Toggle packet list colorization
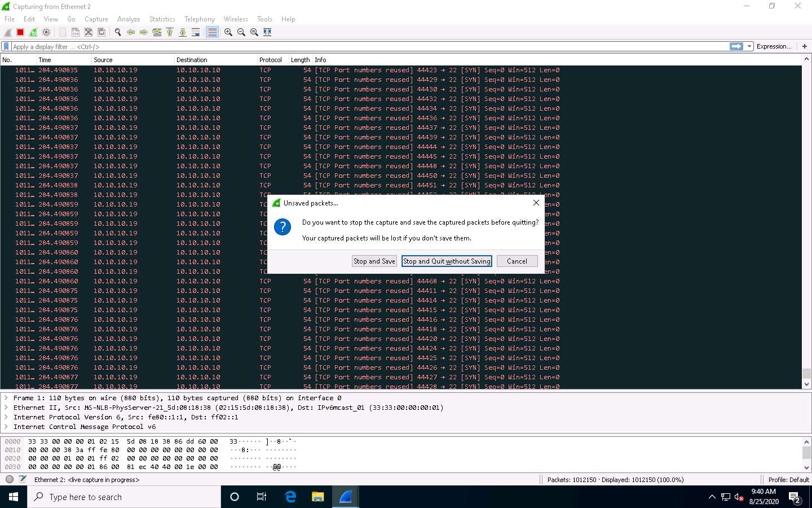 (212, 32)
